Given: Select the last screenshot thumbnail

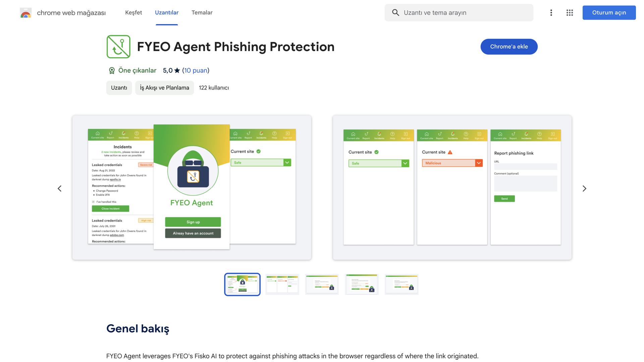Looking at the screenshot, I should (x=401, y=284).
